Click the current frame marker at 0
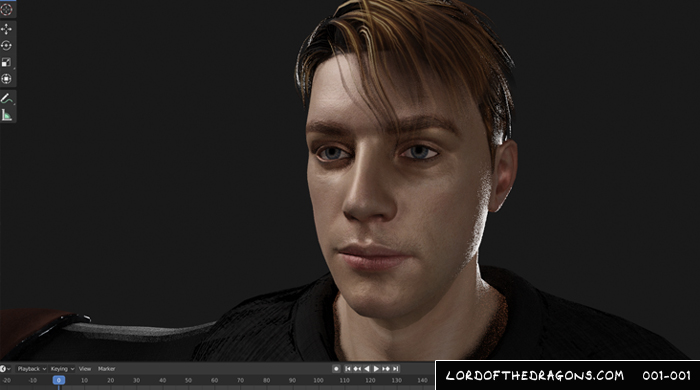 (58, 380)
